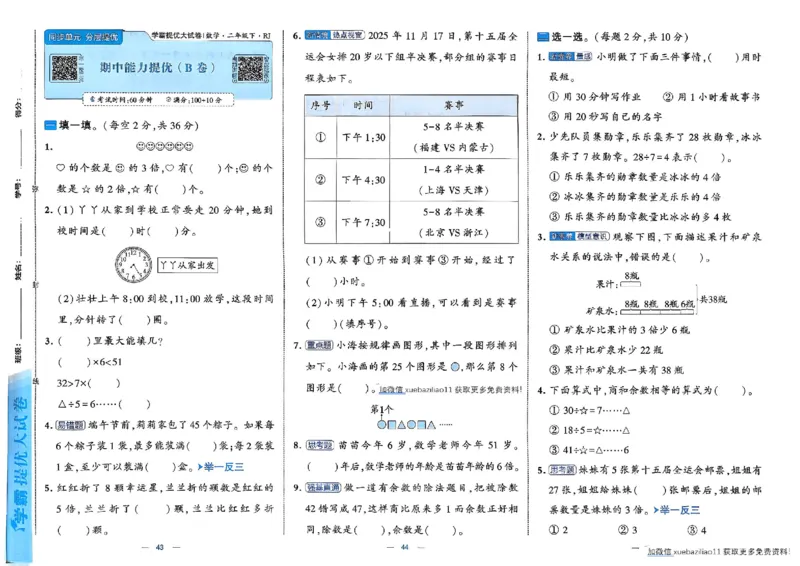
Task: Click the 热点视窗 tag in question 6
Action: (x=347, y=35)
